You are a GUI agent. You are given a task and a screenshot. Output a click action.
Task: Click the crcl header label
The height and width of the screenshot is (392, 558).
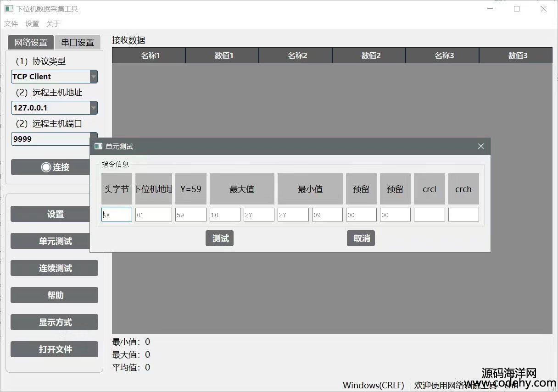(x=430, y=189)
